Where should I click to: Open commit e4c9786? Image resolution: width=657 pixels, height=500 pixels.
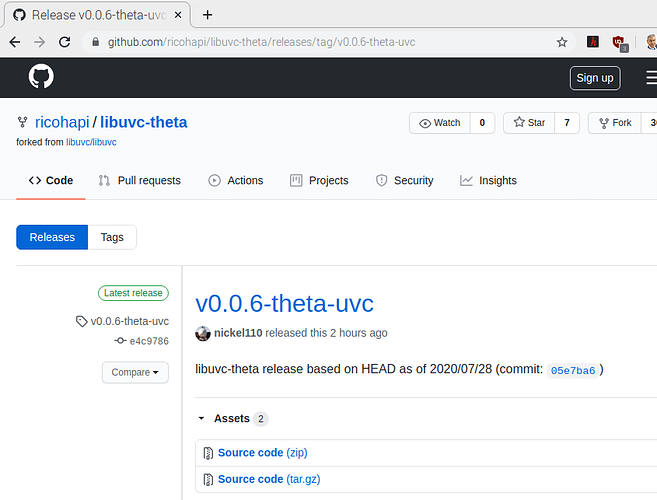[x=149, y=341]
